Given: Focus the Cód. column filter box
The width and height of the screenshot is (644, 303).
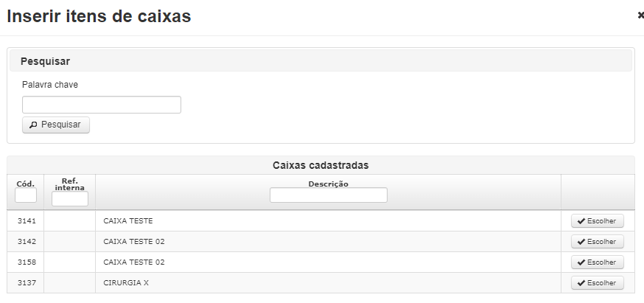Looking at the screenshot, I should (x=26, y=195).
